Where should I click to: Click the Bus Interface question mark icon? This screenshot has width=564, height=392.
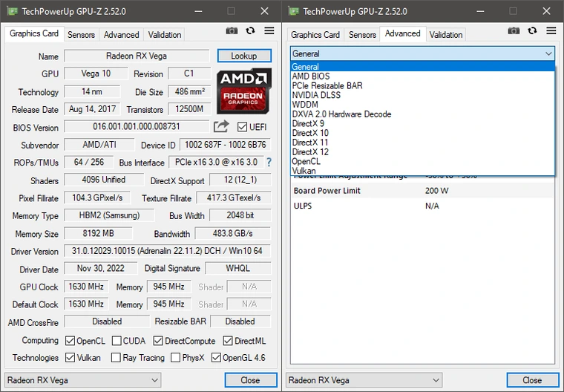point(269,163)
